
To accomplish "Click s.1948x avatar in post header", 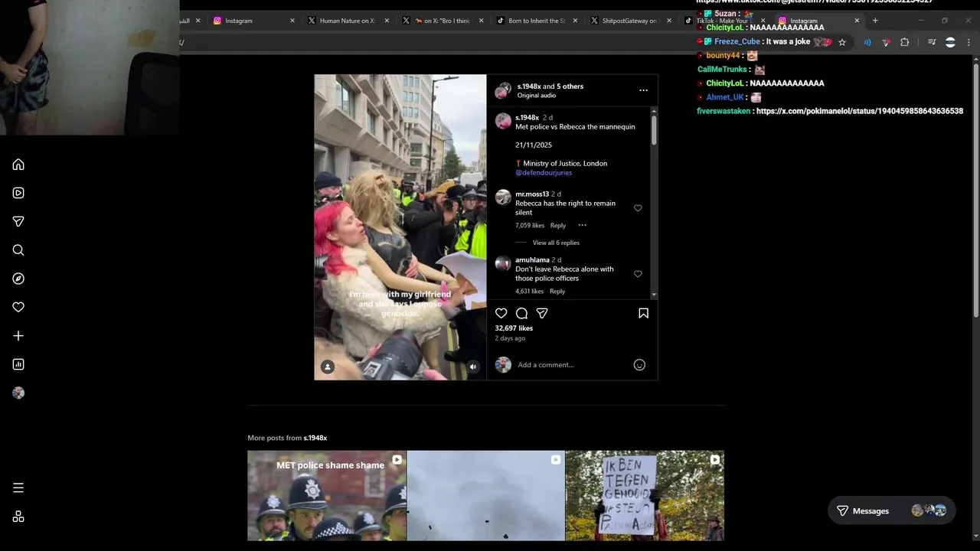I will 502,90.
